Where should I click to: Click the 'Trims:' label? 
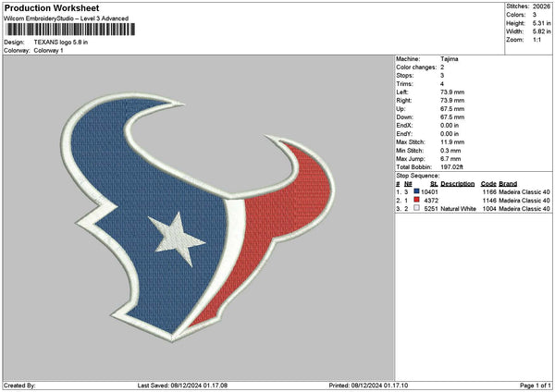[405, 84]
